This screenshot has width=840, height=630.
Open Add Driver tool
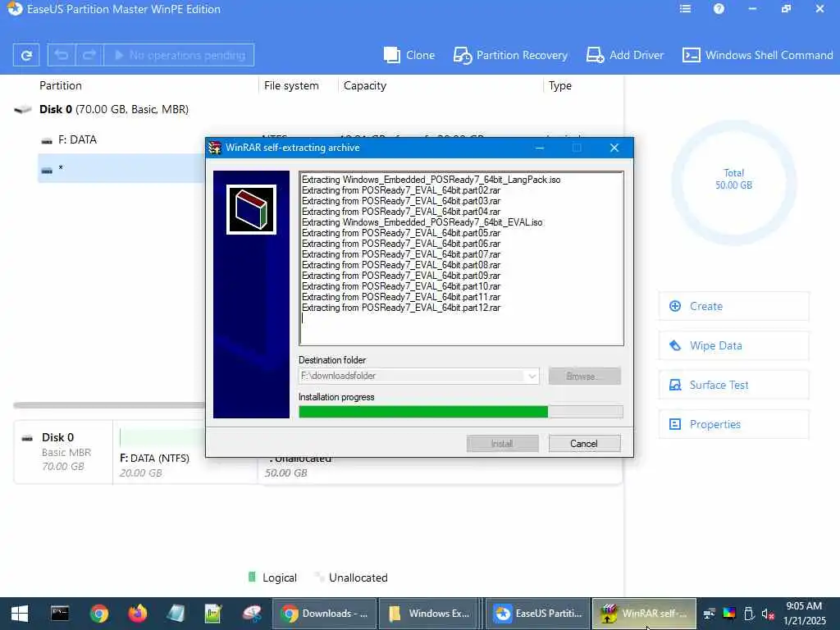pos(624,55)
